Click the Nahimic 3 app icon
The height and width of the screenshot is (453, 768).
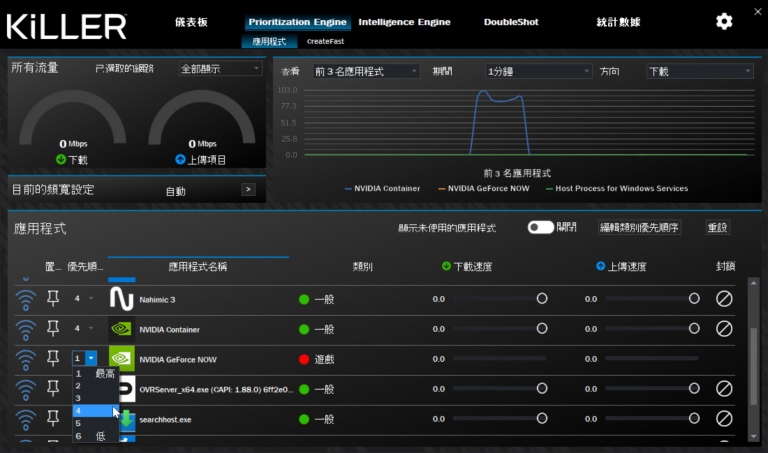(x=121, y=299)
